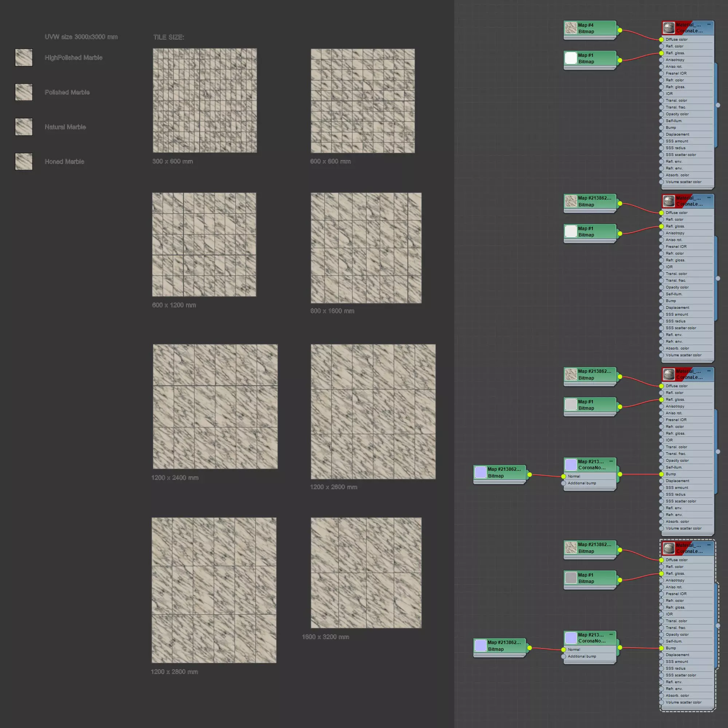Collapse the CoronaNormal node feeding the selected material
The image size is (728, 728).
[x=611, y=634]
